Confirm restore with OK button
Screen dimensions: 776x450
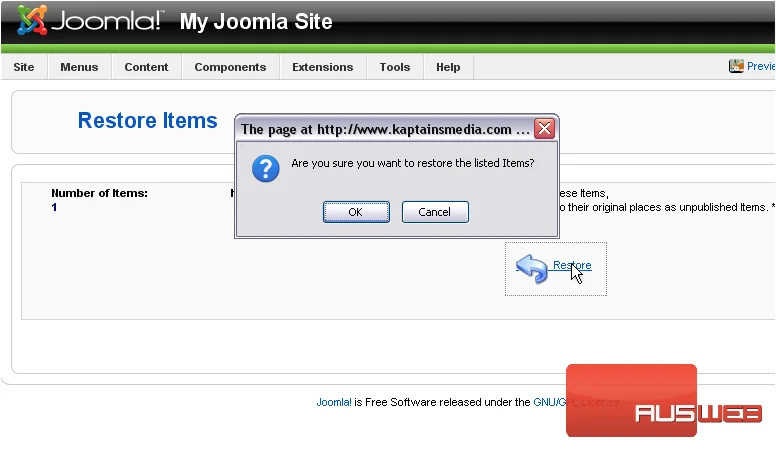point(356,212)
